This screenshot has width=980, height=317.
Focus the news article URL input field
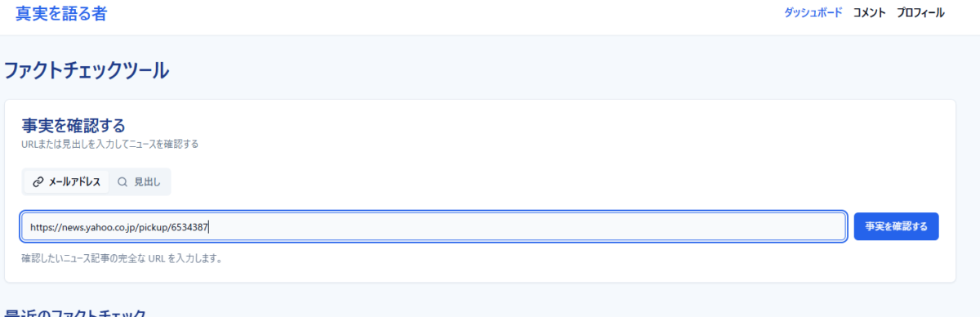point(434,227)
